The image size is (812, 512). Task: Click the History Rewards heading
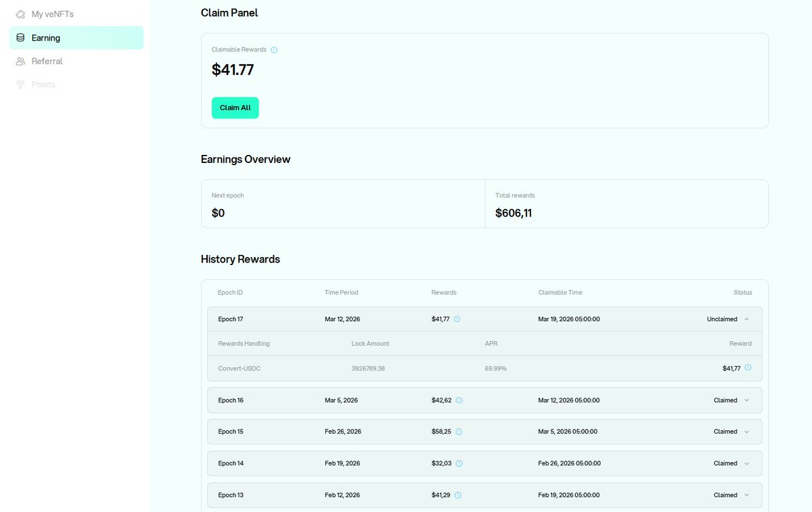coord(240,259)
